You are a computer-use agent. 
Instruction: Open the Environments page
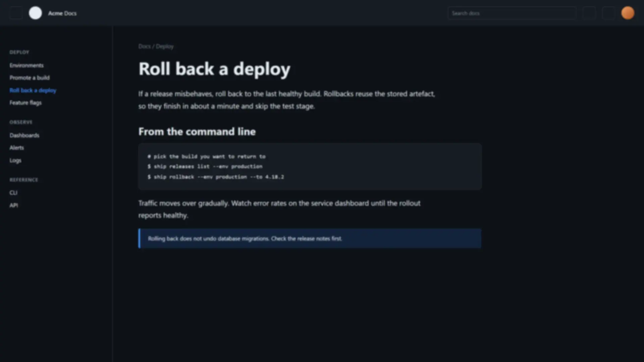(26, 65)
